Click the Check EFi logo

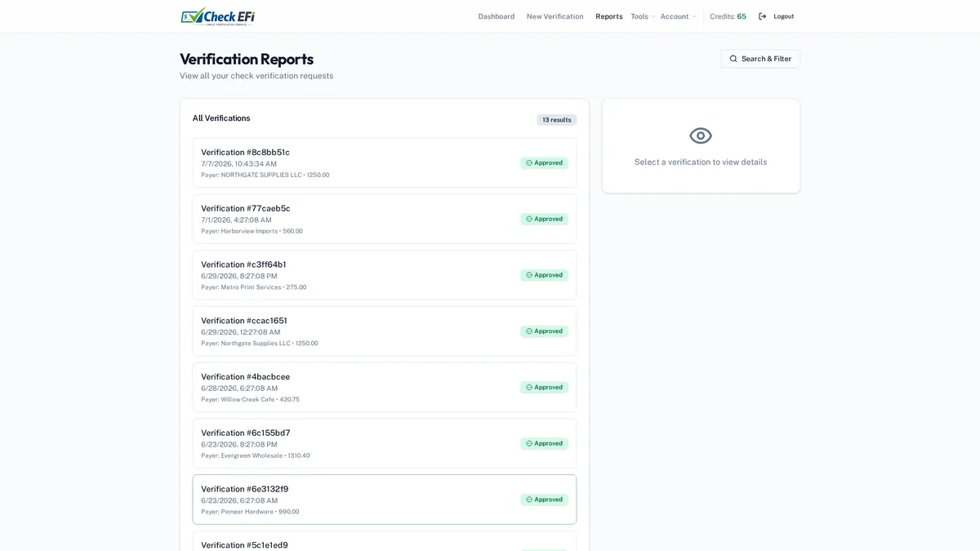218,16
